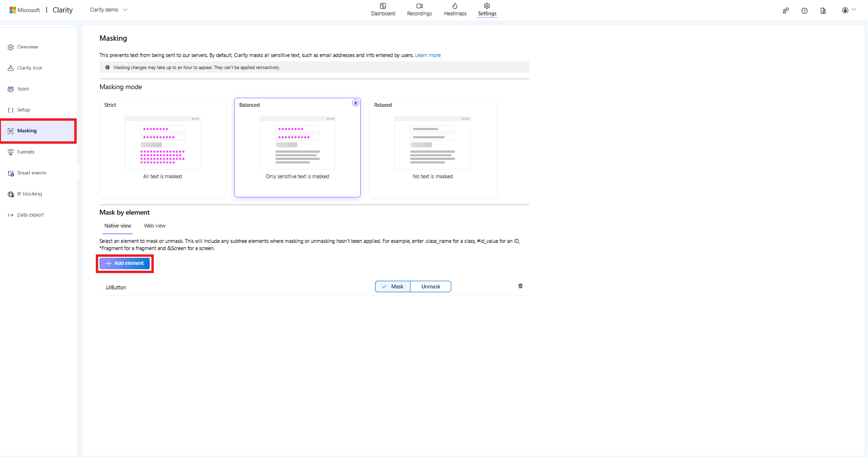Click the Funnels icon in sidebar
The image size is (868, 458).
(x=11, y=152)
